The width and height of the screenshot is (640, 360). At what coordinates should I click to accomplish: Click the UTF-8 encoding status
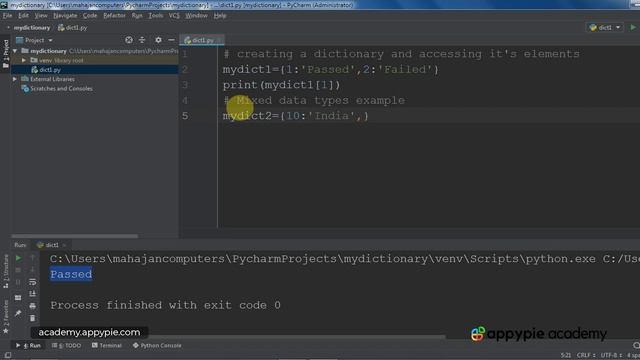[611, 355]
